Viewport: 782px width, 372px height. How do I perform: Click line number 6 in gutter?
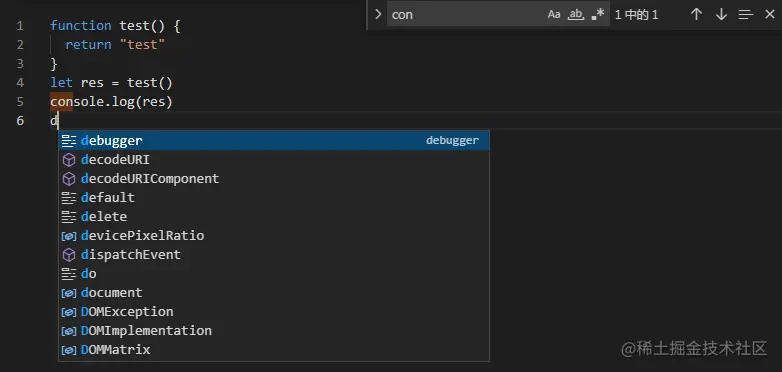[19, 121]
